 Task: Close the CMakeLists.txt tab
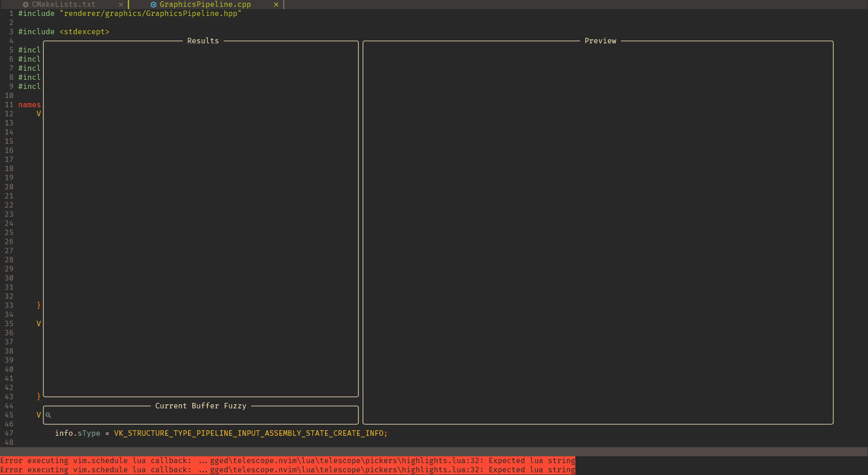pyautogui.click(x=121, y=5)
